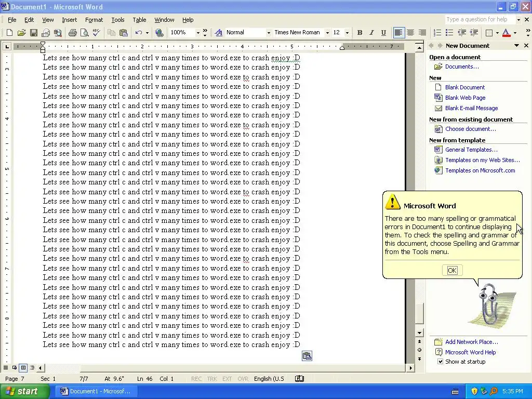Screen dimensions: 532x399
Task: Click the Document1 taskbar button
Action: coord(96,391)
